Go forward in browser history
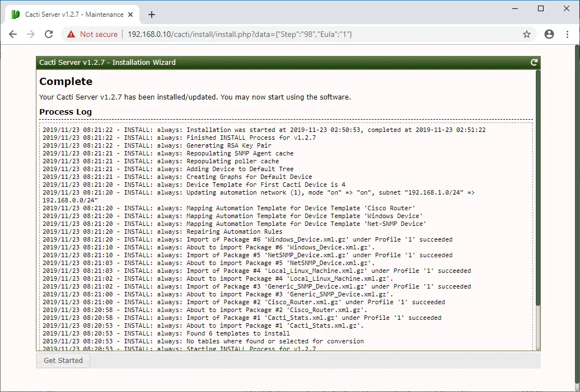Image resolution: width=580 pixels, height=392 pixels. pos(31,34)
